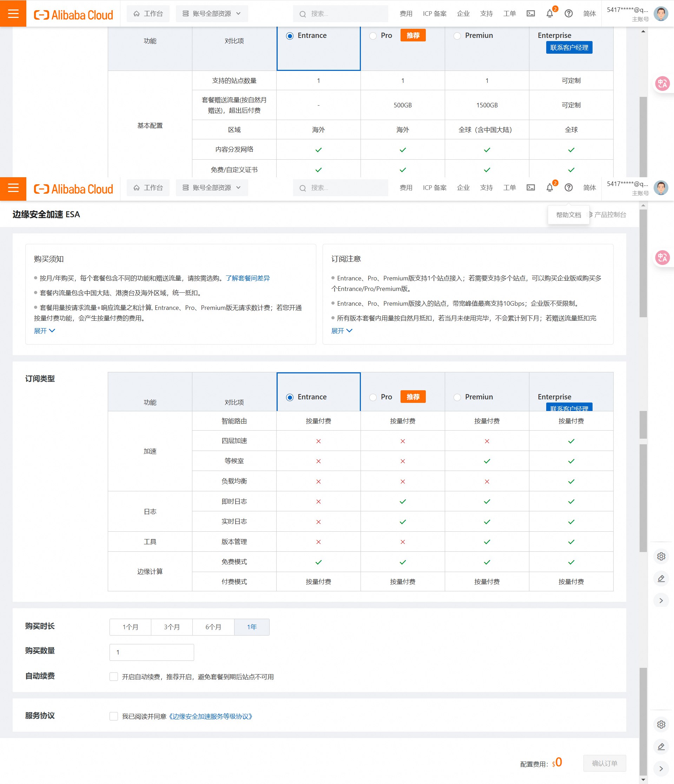Viewport: 674px width, 784px height.
Task: Click the purchase quantity input field
Action: coord(151,652)
